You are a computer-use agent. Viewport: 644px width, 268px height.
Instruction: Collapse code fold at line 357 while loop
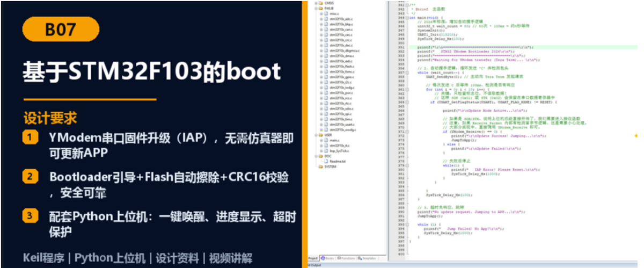407,71
